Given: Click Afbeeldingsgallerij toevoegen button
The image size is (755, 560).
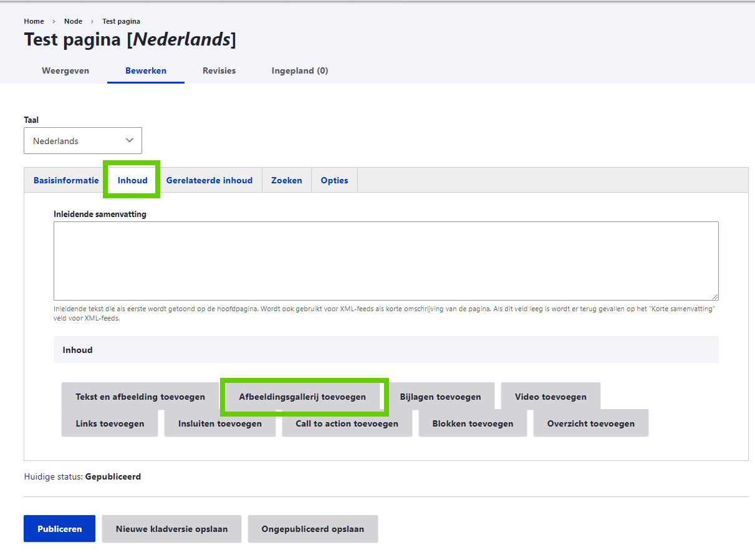Looking at the screenshot, I should [302, 397].
